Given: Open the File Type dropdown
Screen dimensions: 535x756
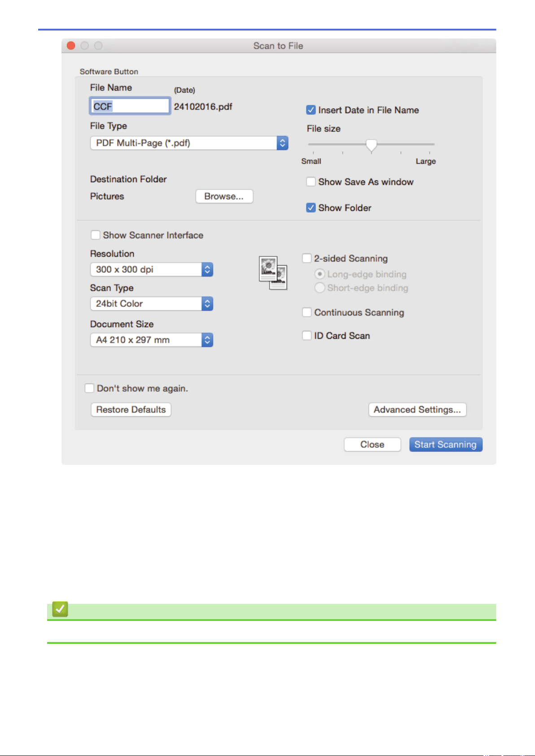Looking at the screenshot, I should [189, 143].
